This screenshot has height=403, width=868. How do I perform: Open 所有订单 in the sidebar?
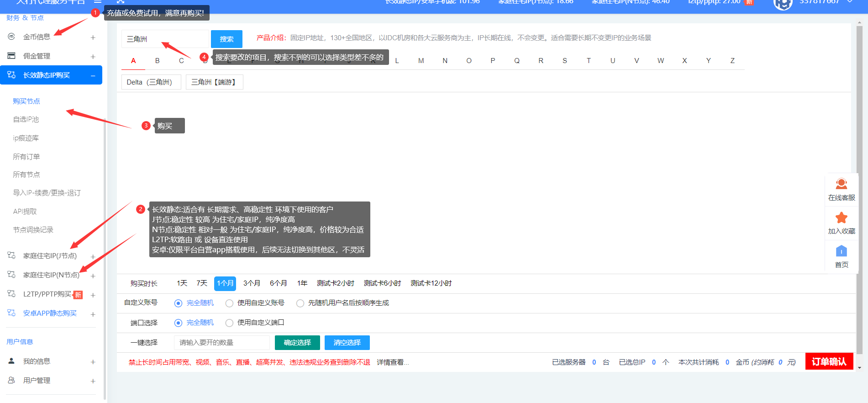[x=26, y=157]
